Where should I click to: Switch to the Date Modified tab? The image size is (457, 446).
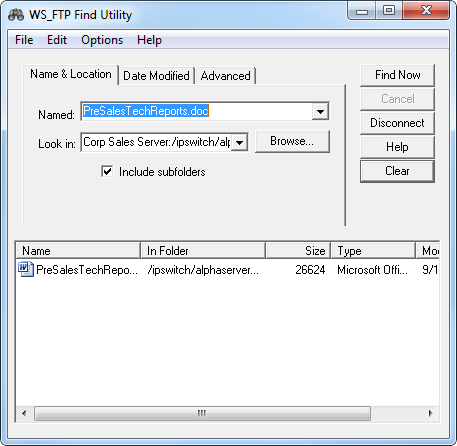[156, 76]
